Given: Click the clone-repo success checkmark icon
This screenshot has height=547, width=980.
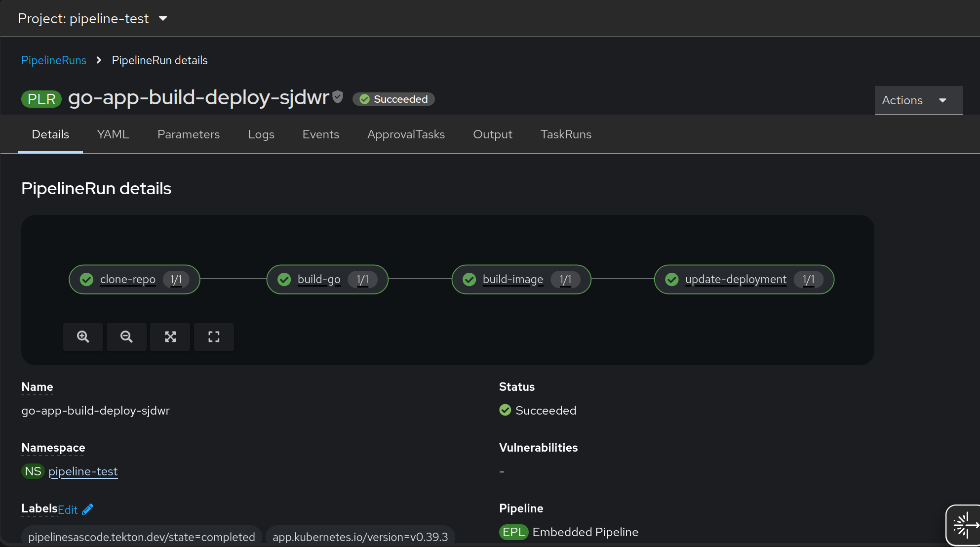Looking at the screenshot, I should (87, 280).
